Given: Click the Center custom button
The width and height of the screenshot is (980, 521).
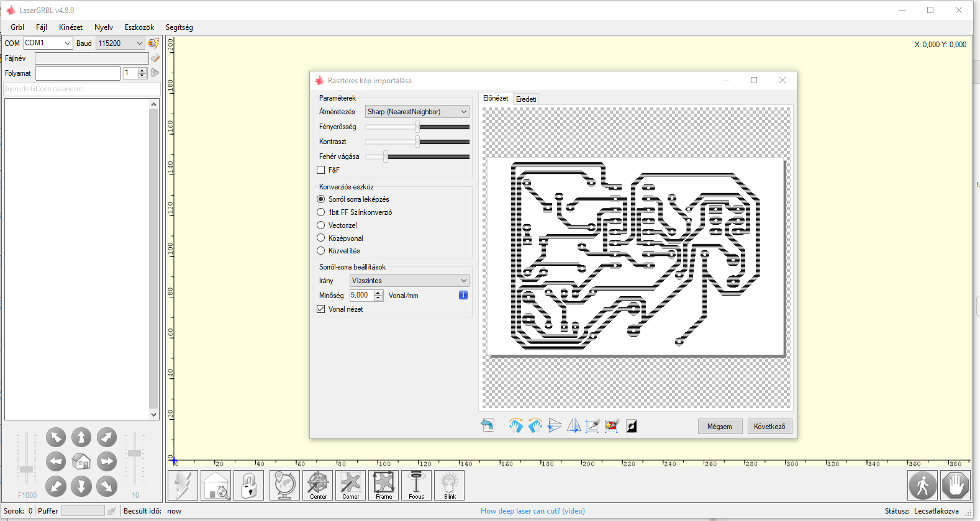Looking at the screenshot, I should (x=318, y=485).
